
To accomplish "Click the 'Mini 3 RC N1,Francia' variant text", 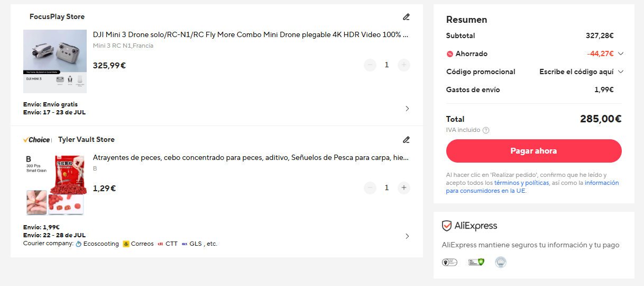I will pyautogui.click(x=123, y=46).
